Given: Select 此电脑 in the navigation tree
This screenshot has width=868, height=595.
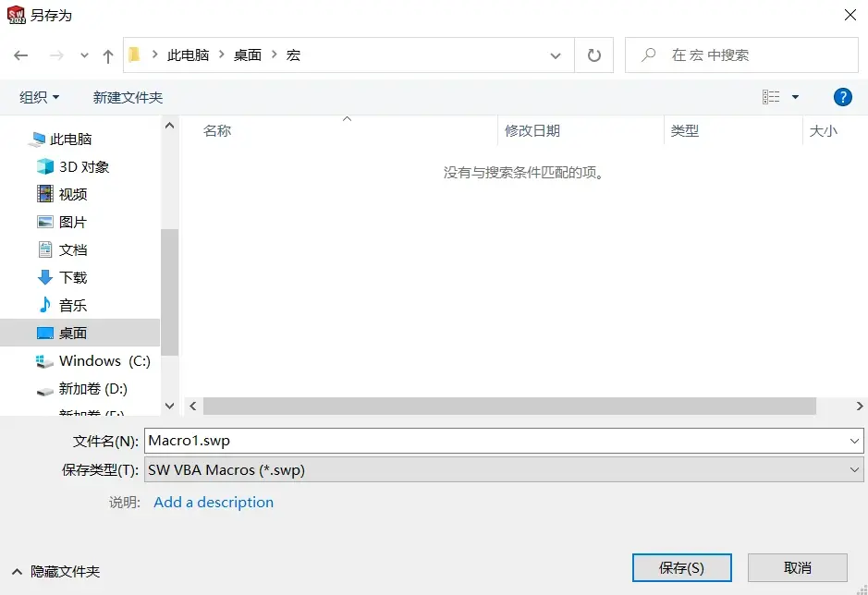Looking at the screenshot, I should (x=70, y=139).
